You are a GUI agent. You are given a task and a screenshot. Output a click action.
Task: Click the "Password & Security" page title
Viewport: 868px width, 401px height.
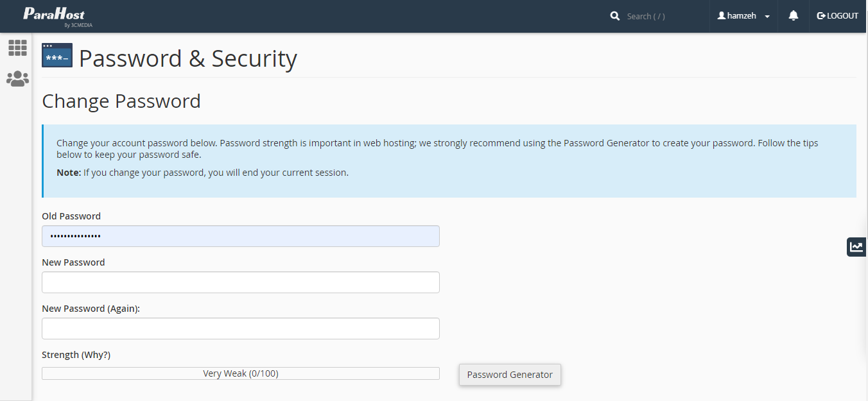pyautogui.click(x=188, y=58)
